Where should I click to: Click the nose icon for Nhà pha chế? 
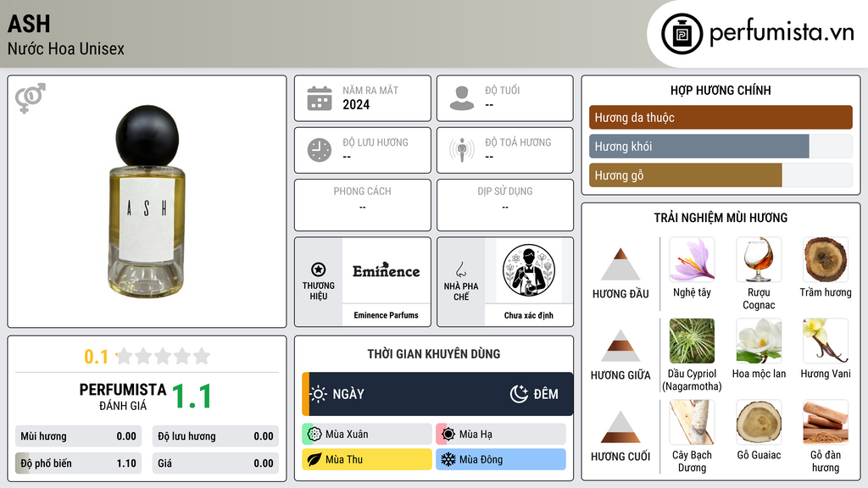(460, 269)
